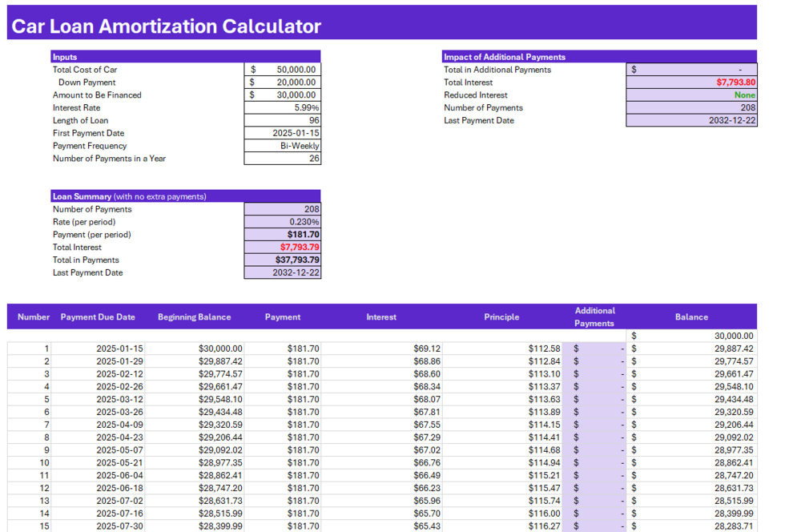Click Impact section Total Interest $7,793.80
Image resolution: width=805 pixels, height=532 pixels.
click(x=691, y=83)
